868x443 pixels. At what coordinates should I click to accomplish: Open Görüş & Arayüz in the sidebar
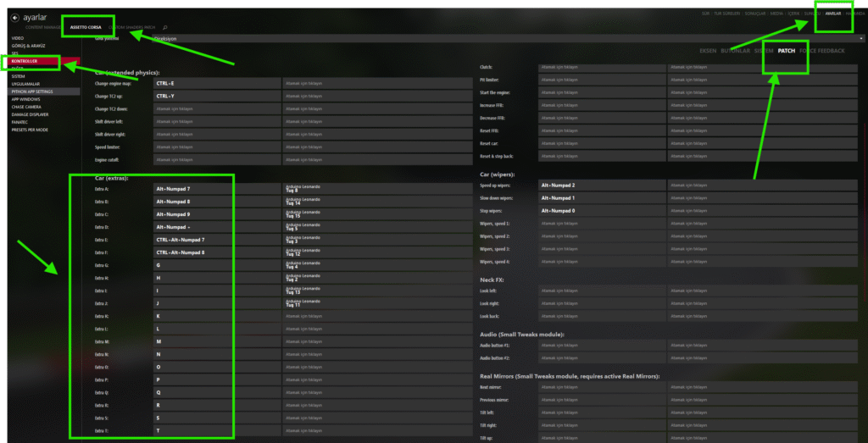(28, 46)
